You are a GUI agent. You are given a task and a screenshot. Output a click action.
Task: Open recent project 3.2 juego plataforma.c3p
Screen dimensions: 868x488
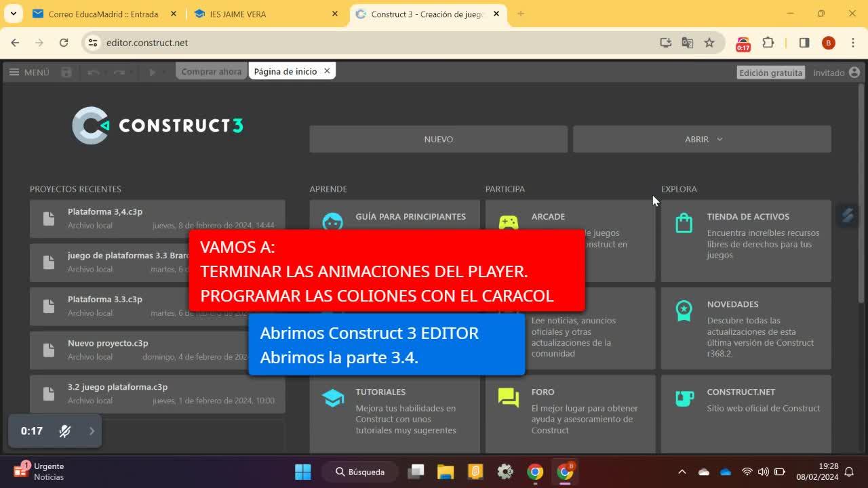point(157,394)
